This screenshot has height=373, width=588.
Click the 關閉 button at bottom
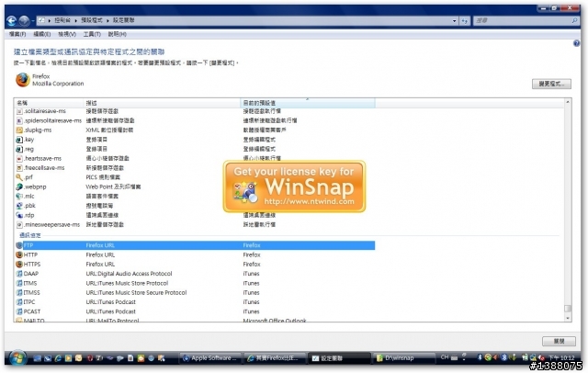tap(559, 341)
